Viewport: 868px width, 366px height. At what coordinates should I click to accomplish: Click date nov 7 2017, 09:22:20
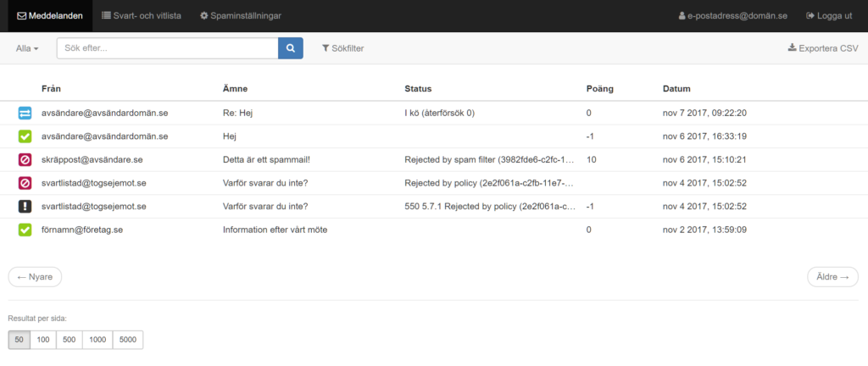pyautogui.click(x=704, y=113)
